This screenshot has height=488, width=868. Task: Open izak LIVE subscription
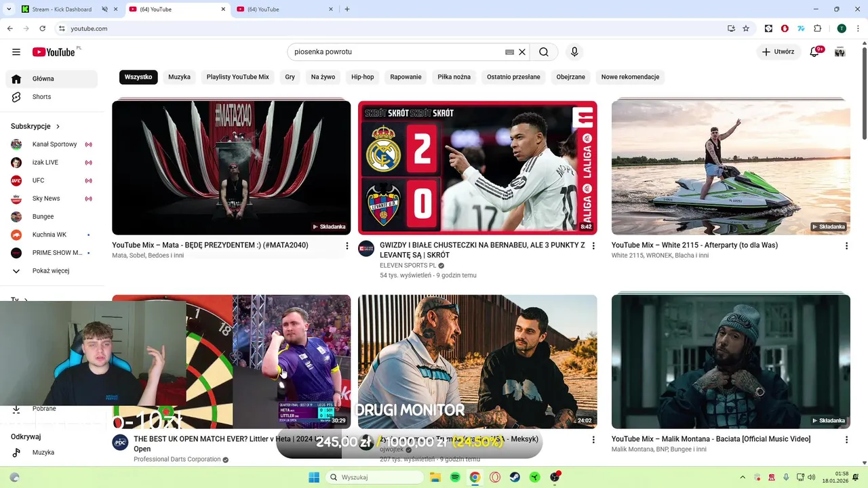(52, 163)
